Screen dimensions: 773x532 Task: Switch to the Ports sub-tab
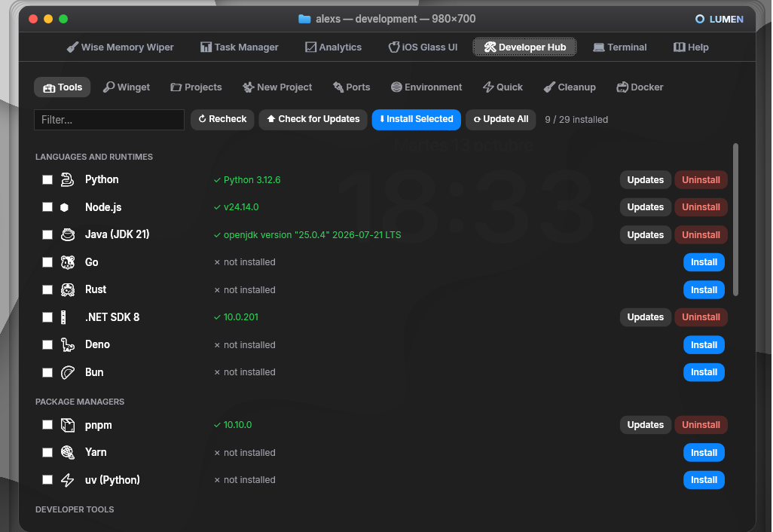coord(352,87)
